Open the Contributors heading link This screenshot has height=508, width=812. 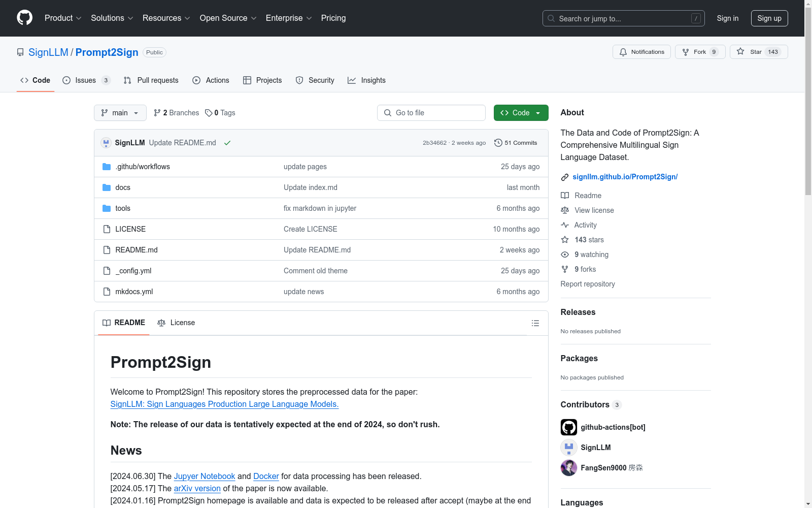(x=591, y=405)
